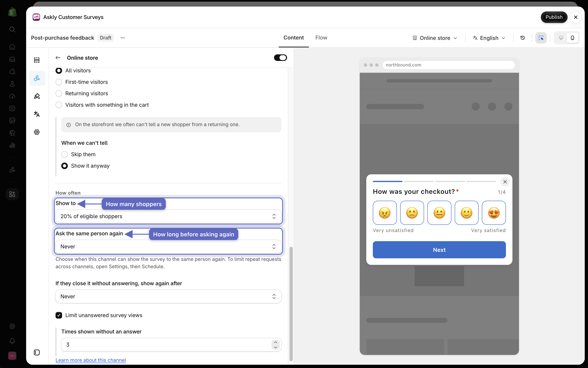Open the show again after closing dropdown
Screen dimensions: 588x368
click(168, 296)
